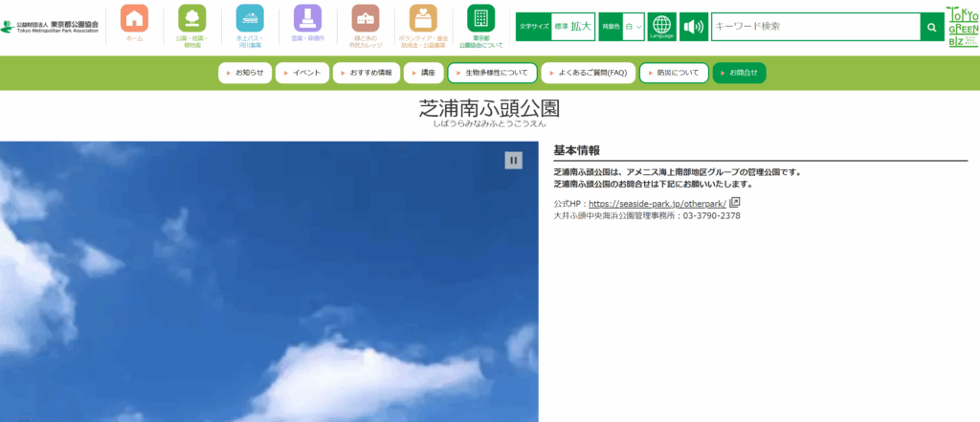
Task: Pause the slideshow image
Action: tap(514, 160)
